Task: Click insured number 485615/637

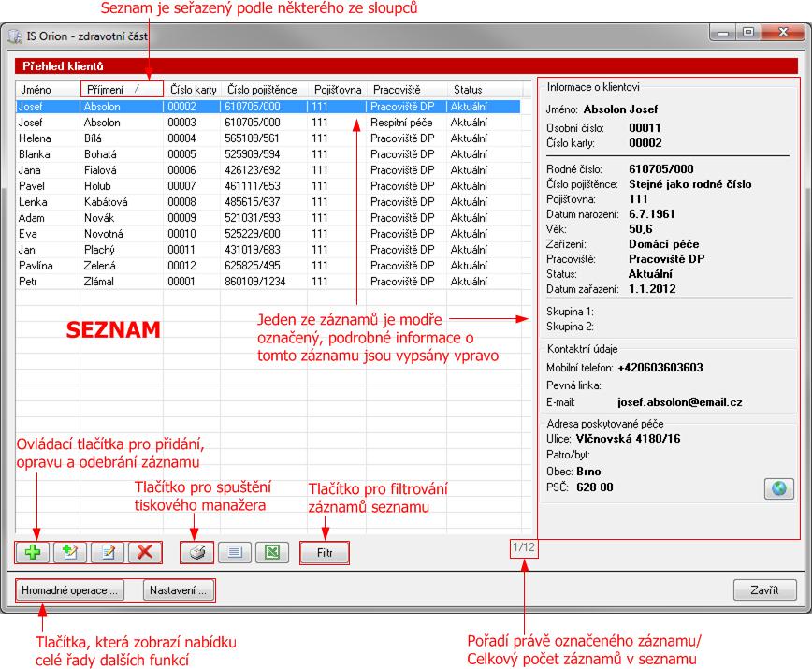Action: tap(253, 202)
